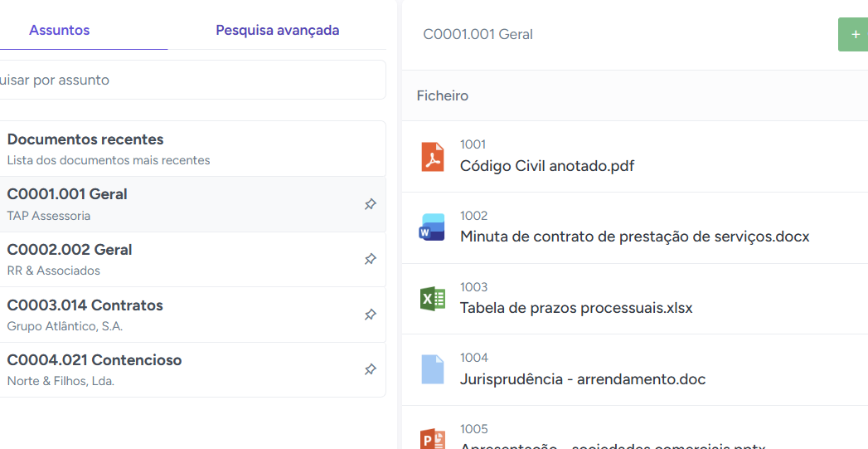Click the green plus button
868x449 pixels.
pyautogui.click(x=853, y=34)
